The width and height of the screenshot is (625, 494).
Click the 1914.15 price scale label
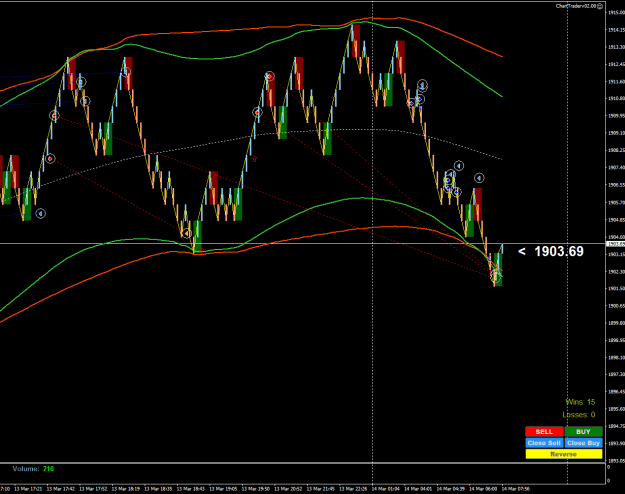pyautogui.click(x=616, y=30)
